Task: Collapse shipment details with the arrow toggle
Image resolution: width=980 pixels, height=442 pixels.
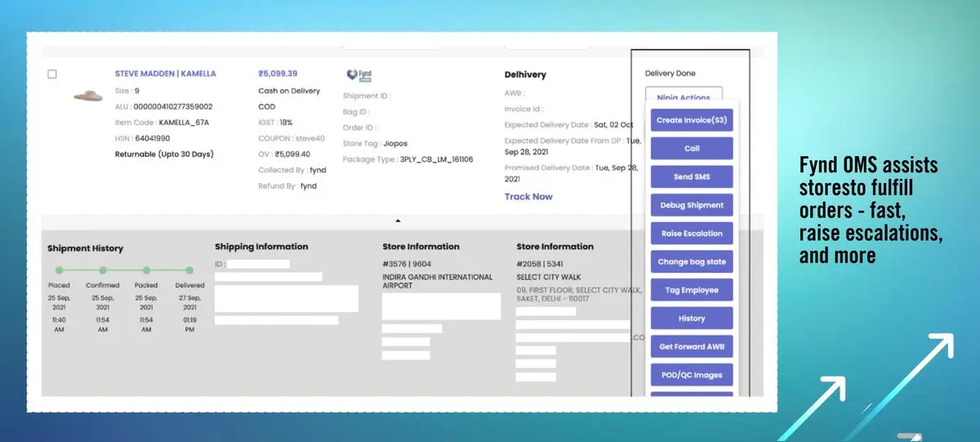Action: click(398, 221)
